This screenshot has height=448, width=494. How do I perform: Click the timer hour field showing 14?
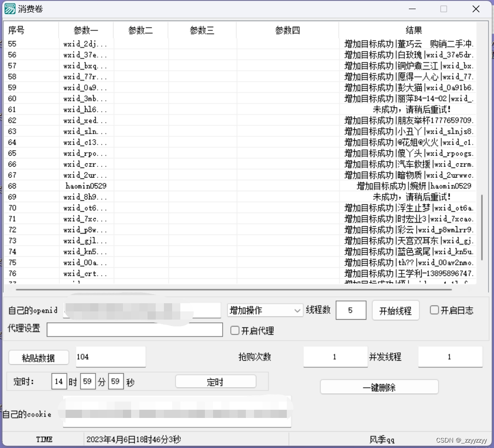(59, 382)
